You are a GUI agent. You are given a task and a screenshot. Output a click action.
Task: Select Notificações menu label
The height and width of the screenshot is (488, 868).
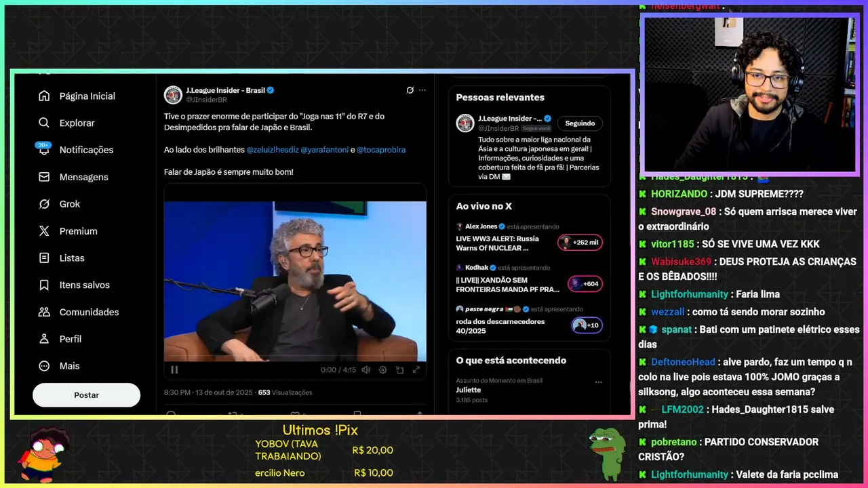pyautogui.click(x=86, y=150)
